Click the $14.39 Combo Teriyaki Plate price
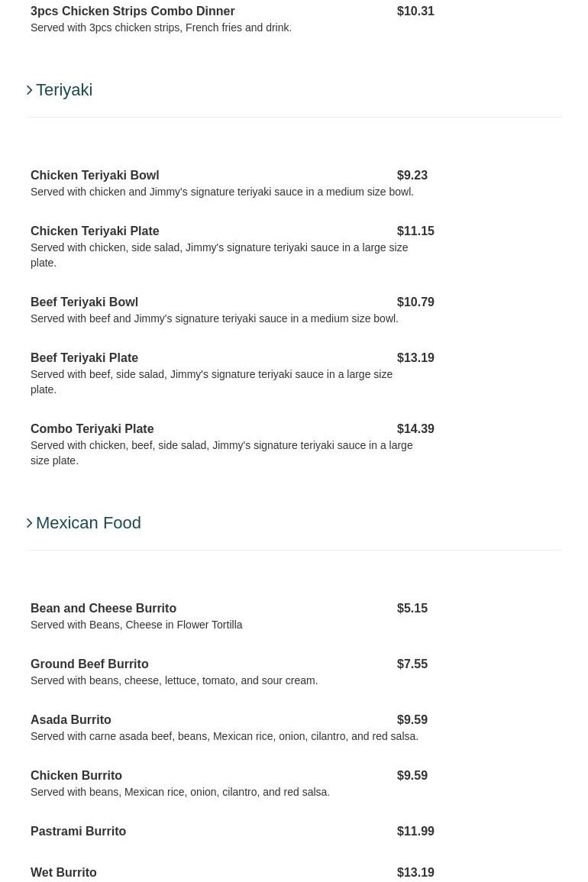Viewport: 588px width, 882px height. point(415,429)
